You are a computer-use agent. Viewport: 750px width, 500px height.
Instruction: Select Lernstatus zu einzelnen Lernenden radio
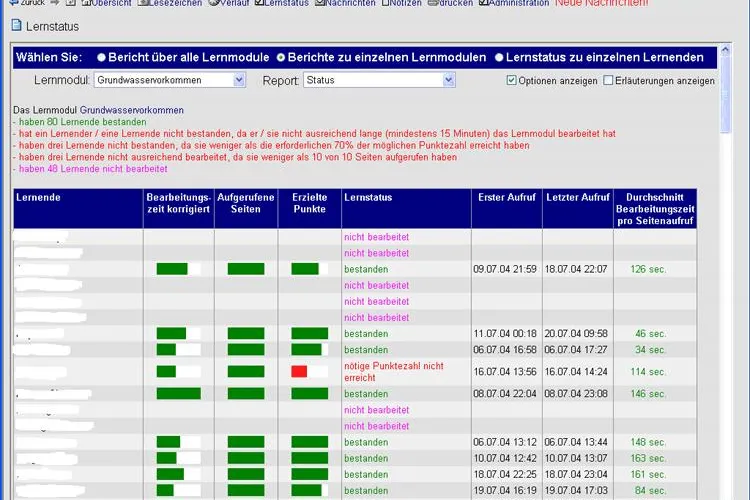(499, 57)
